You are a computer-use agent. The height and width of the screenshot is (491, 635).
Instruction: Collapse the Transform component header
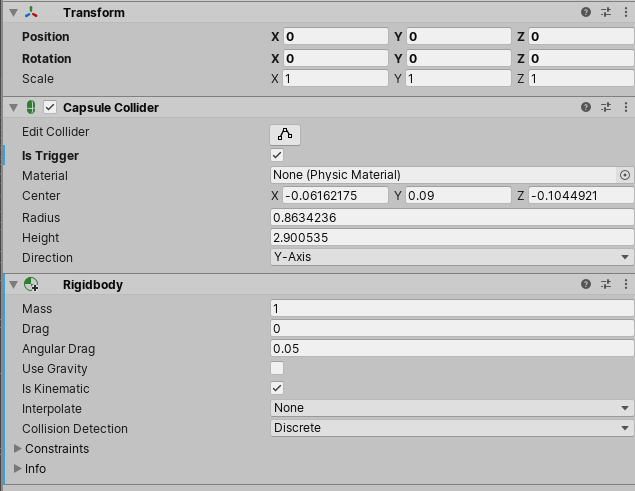pos(12,12)
